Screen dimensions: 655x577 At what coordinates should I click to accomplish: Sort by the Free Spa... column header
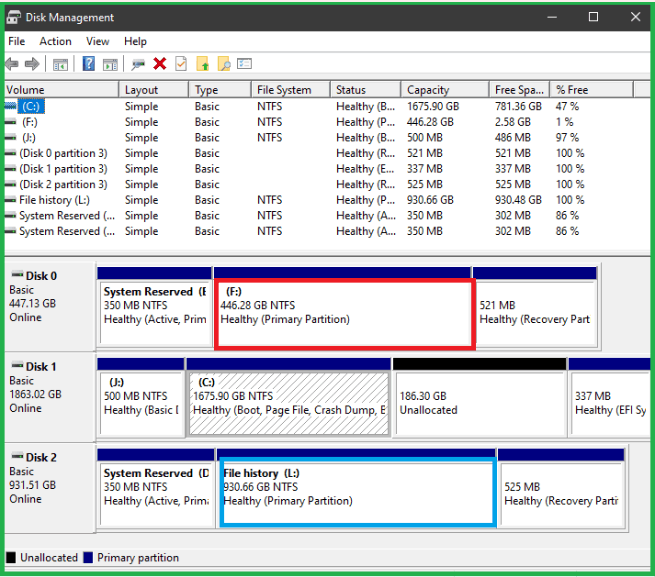click(x=519, y=90)
